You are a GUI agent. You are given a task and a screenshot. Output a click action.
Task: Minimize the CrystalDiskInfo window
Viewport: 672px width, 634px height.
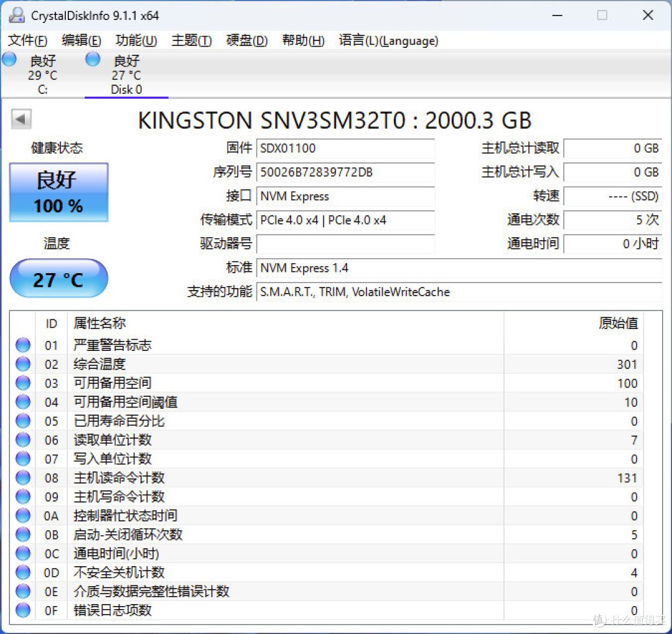[557, 16]
